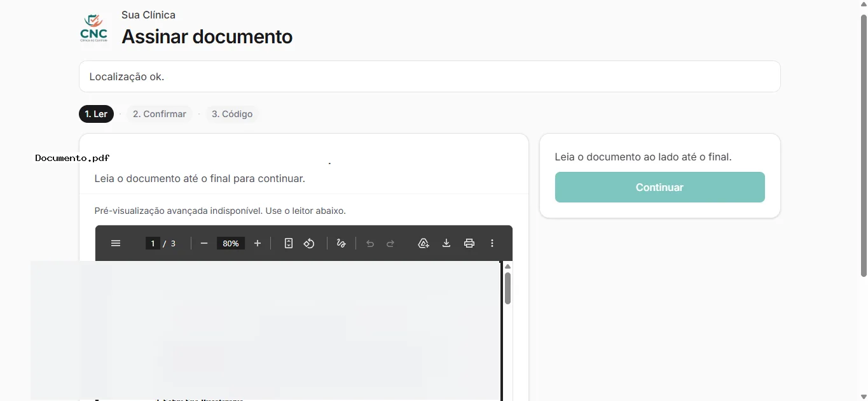
Task: Open the PDF viewer more actions menu
Action: click(x=492, y=243)
